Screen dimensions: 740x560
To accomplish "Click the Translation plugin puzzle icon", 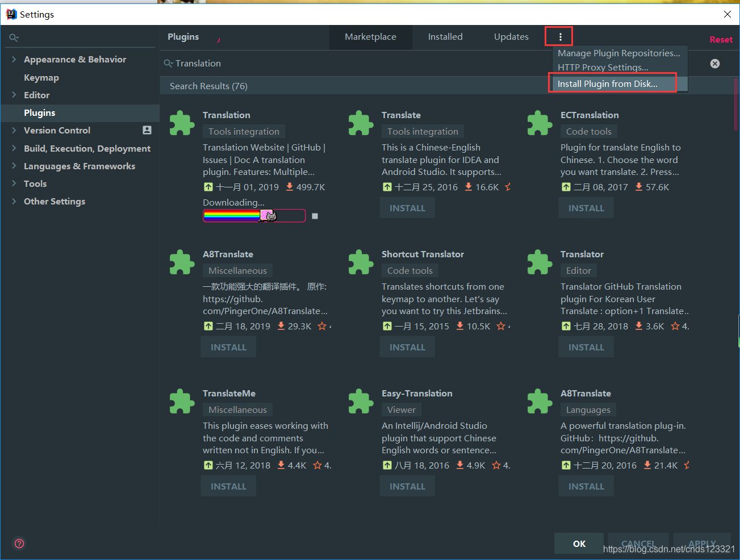I will point(182,123).
